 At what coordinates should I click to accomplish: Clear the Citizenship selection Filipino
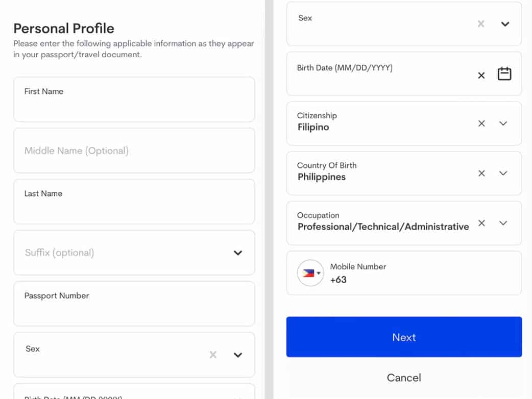point(481,123)
